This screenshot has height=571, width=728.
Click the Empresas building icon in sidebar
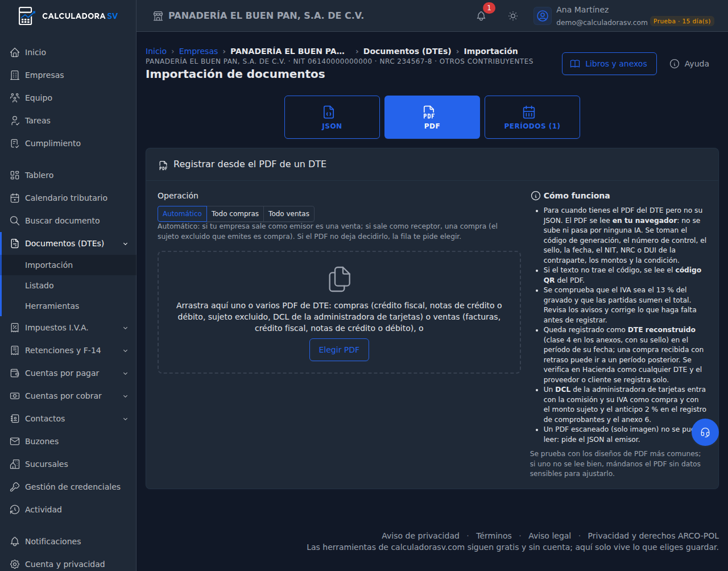coord(15,75)
